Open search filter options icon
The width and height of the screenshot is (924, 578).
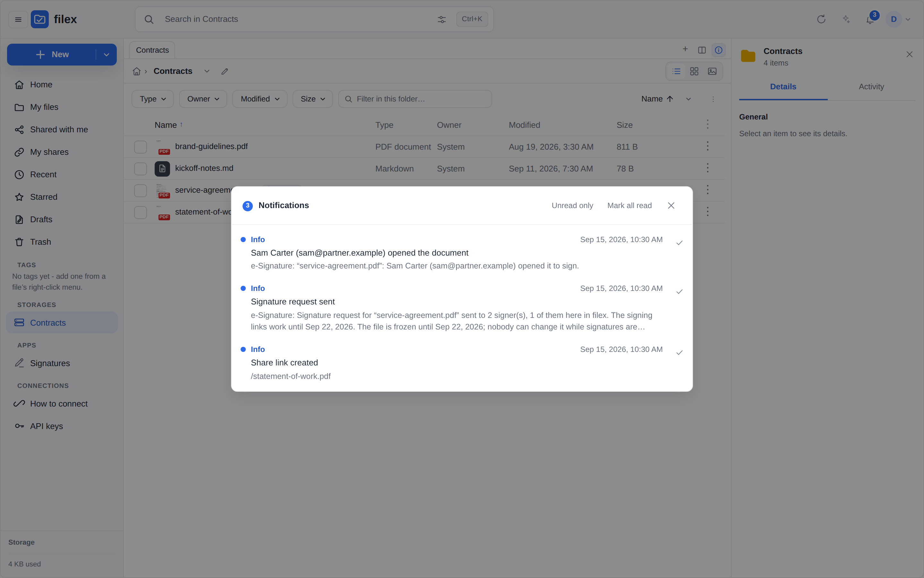click(x=441, y=20)
